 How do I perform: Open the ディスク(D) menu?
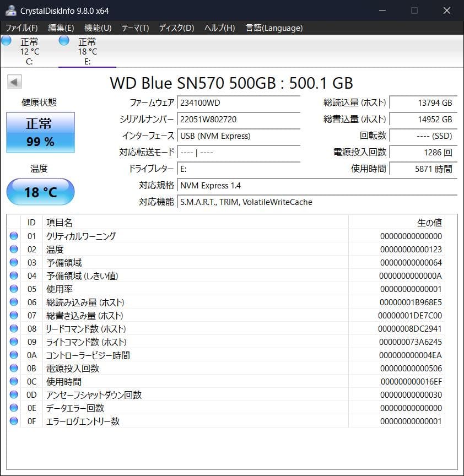point(176,28)
